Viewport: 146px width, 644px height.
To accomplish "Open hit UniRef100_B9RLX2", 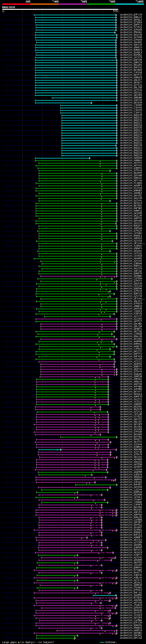I will click(x=131, y=17).
